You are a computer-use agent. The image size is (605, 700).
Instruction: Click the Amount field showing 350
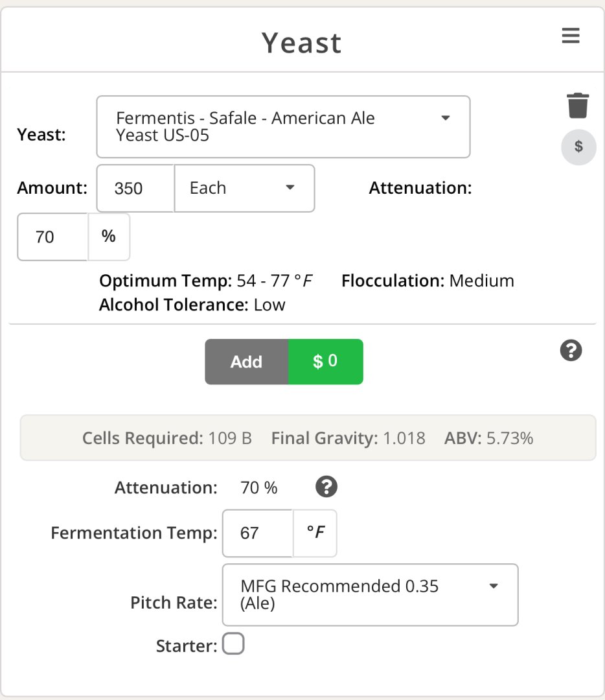[x=135, y=189]
